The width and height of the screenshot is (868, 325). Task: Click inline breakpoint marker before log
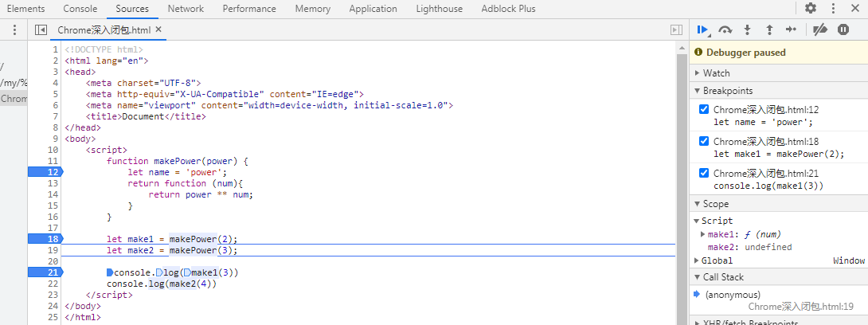(159, 272)
